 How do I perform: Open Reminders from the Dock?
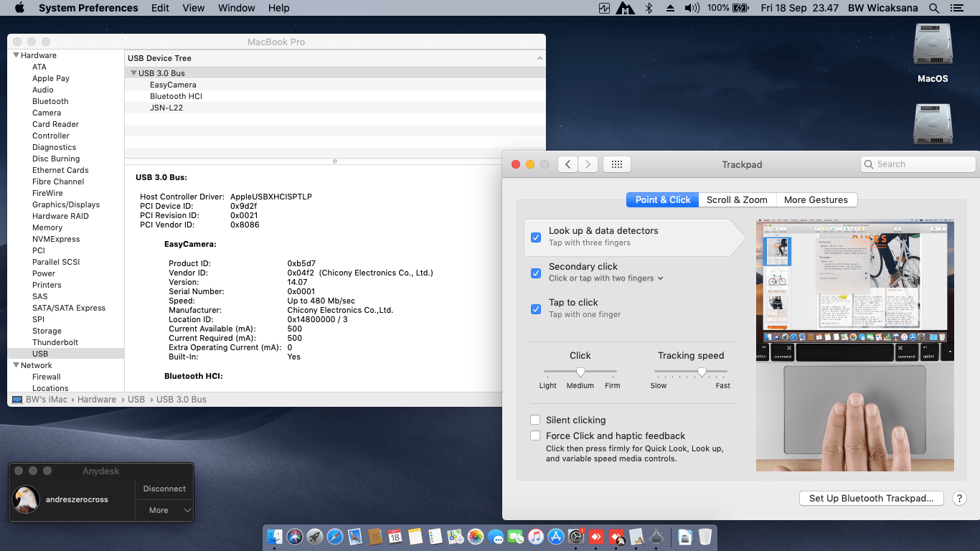(435, 537)
